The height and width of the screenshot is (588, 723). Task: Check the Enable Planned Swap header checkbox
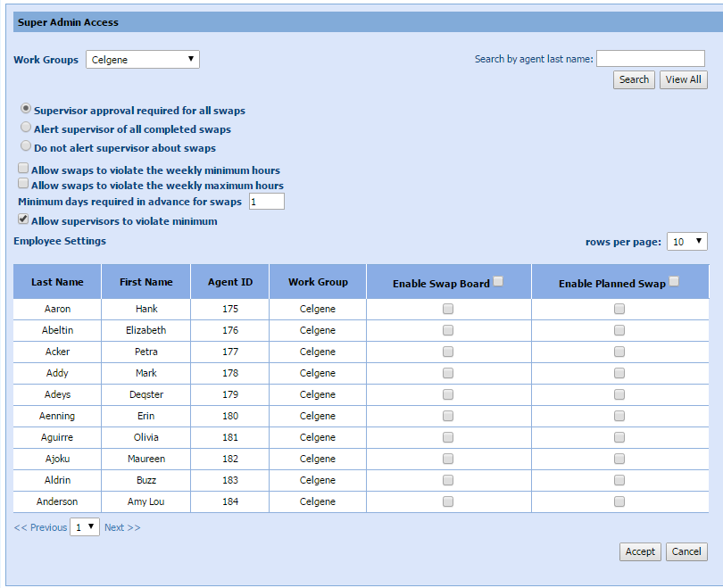tap(674, 282)
